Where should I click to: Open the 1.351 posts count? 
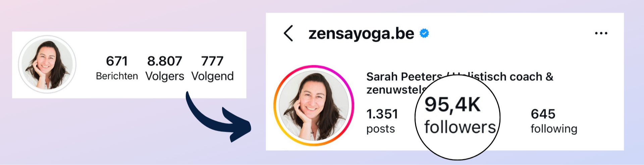[x=382, y=121]
